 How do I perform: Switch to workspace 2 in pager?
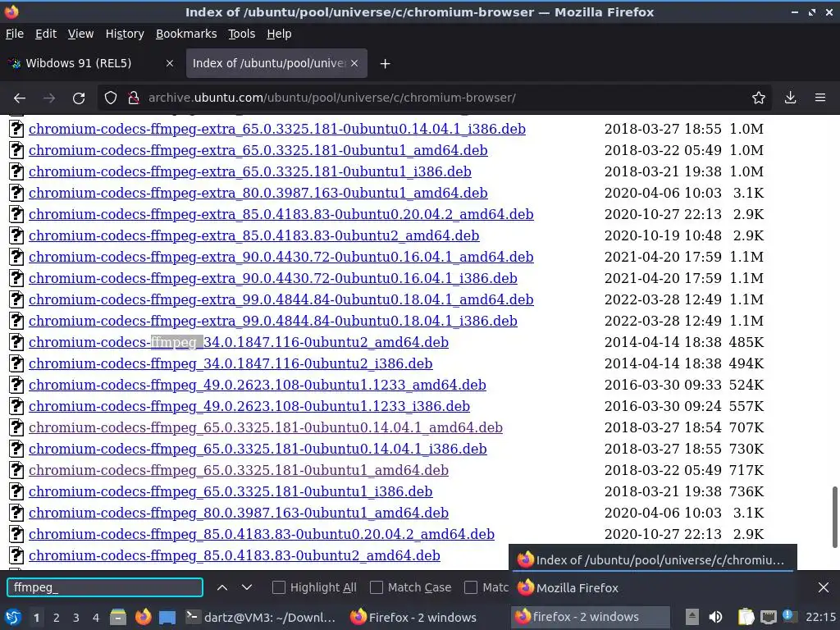[56, 618]
